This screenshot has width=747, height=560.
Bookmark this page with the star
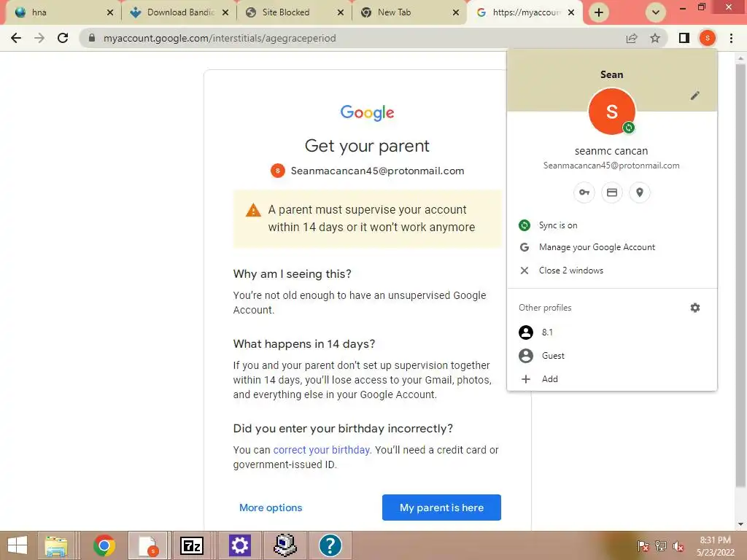tap(655, 38)
